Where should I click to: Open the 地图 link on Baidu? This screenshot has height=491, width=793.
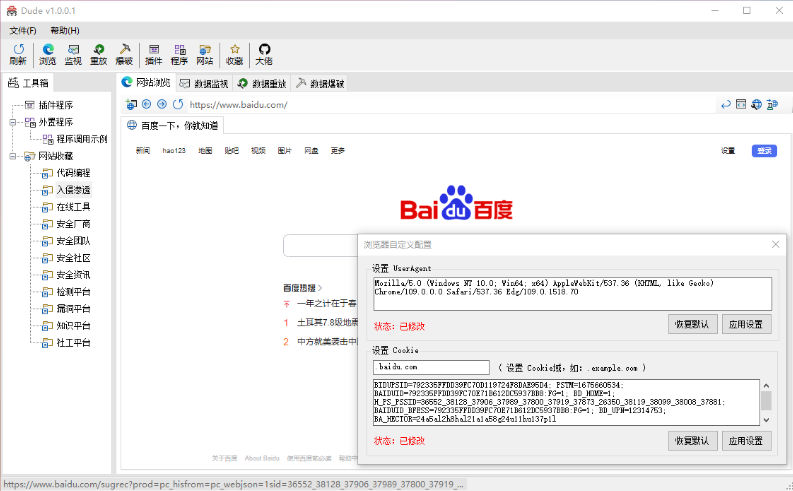click(205, 151)
